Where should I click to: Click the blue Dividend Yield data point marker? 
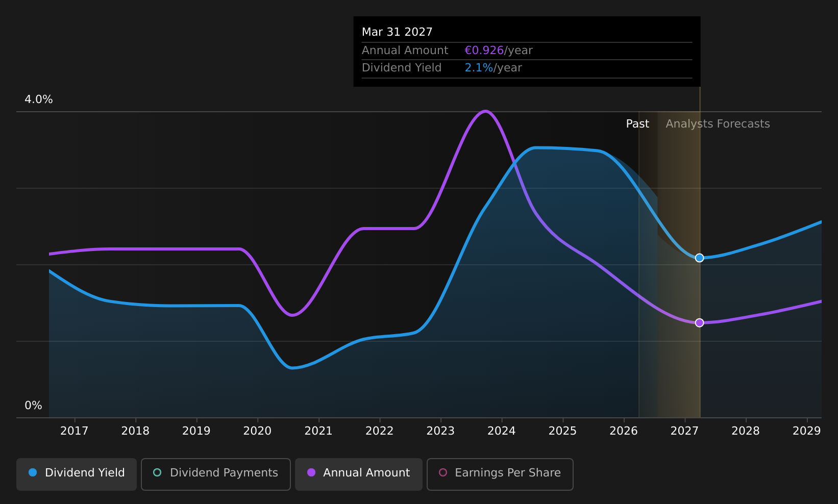click(x=699, y=258)
